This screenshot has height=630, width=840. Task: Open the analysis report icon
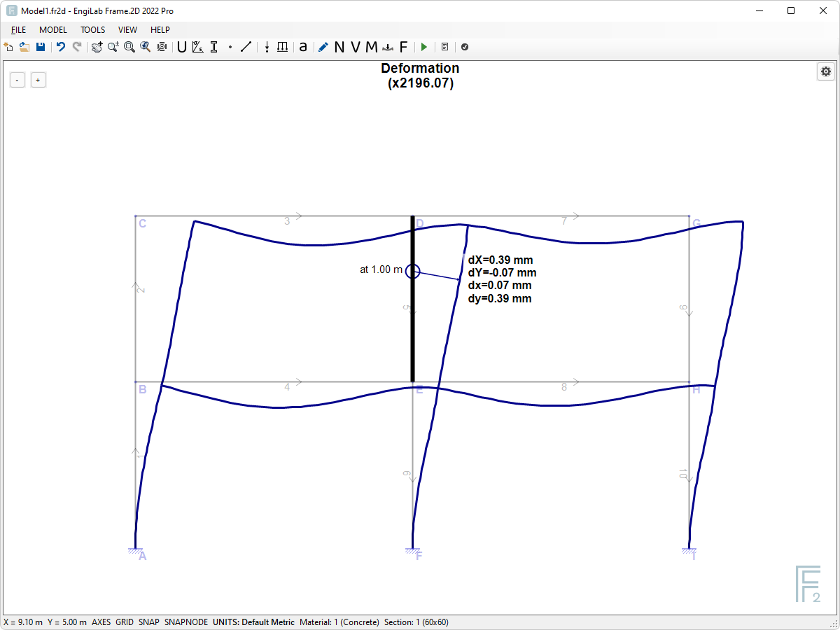445,47
